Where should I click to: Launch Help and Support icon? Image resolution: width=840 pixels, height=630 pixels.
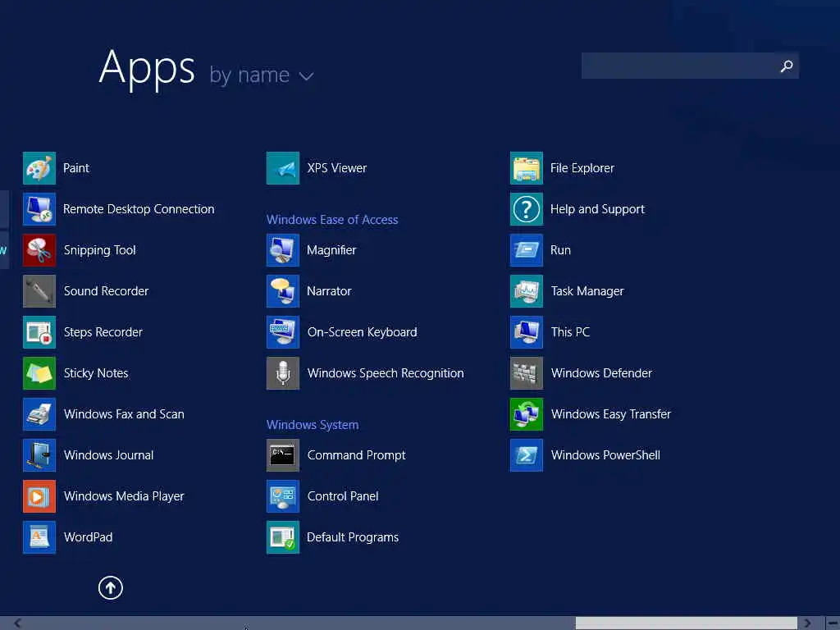coord(527,209)
